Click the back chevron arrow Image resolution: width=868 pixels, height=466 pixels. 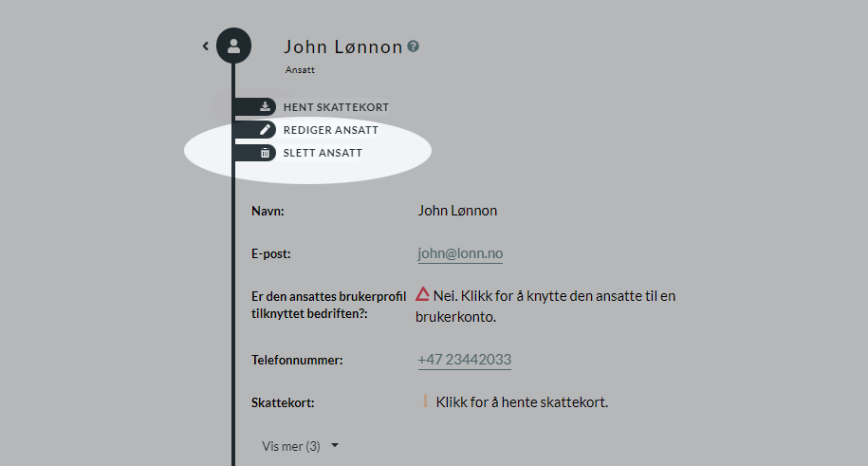pyautogui.click(x=205, y=46)
